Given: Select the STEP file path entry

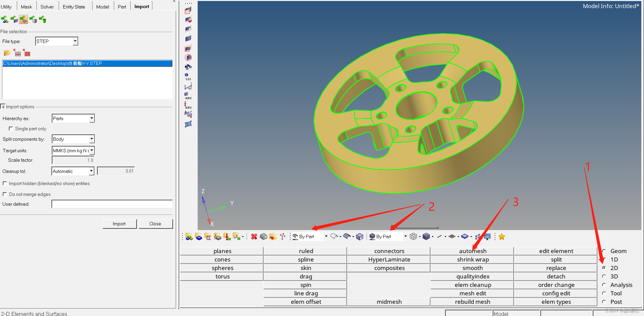Looking at the screenshot, I should pos(87,64).
